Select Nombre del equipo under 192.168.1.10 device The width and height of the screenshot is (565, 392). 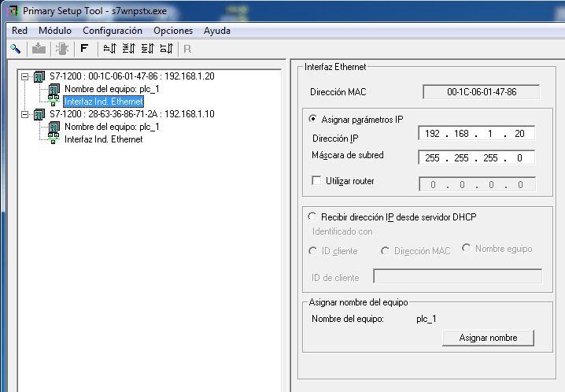tap(112, 127)
